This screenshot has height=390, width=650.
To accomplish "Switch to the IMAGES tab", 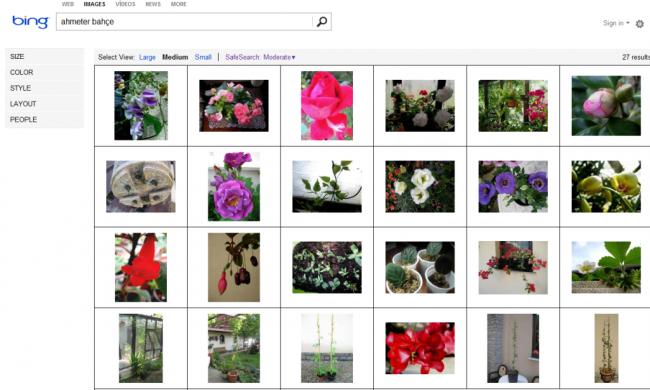I will point(95,4).
